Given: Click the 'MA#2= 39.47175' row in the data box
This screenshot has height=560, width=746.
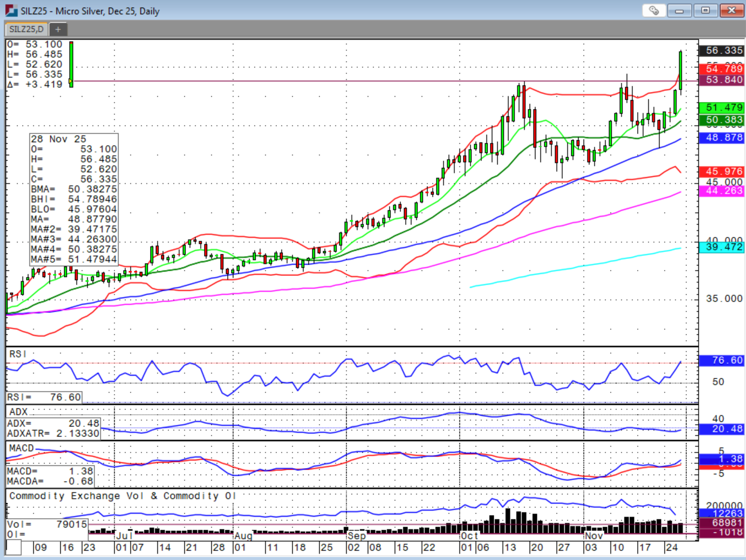Looking at the screenshot, I should coord(74,229).
